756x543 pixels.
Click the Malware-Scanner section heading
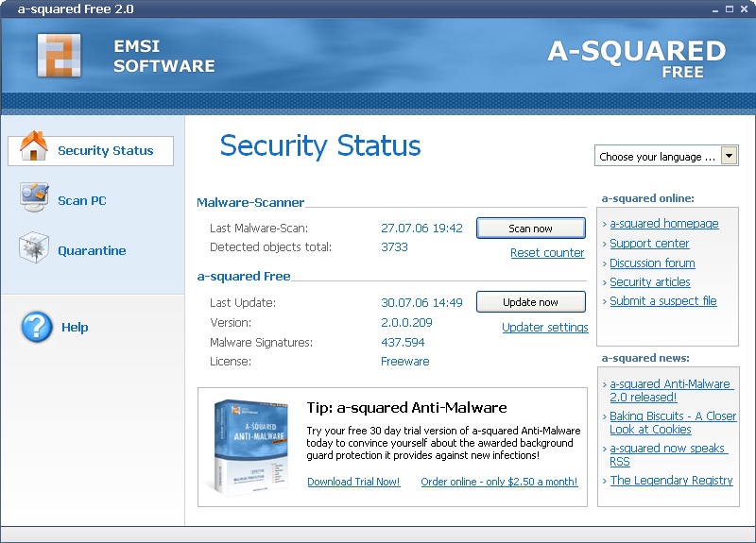tap(250, 203)
